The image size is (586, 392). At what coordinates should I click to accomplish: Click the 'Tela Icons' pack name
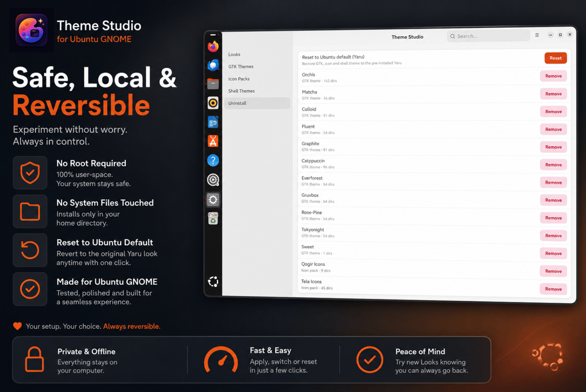pos(311,282)
